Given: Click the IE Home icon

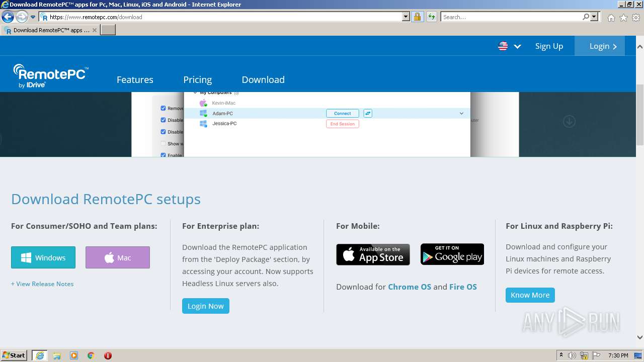Looking at the screenshot, I should 611,18.
